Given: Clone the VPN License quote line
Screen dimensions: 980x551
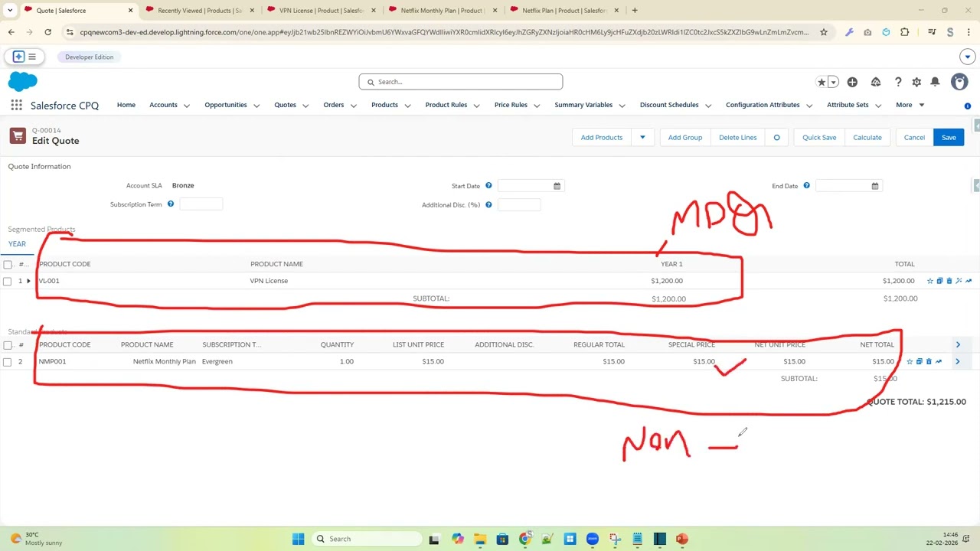Looking at the screenshot, I should tap(940, 281).
